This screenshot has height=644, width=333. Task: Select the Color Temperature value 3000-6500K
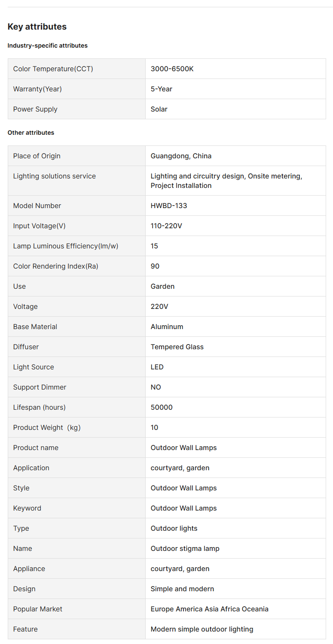pos(172,69)
